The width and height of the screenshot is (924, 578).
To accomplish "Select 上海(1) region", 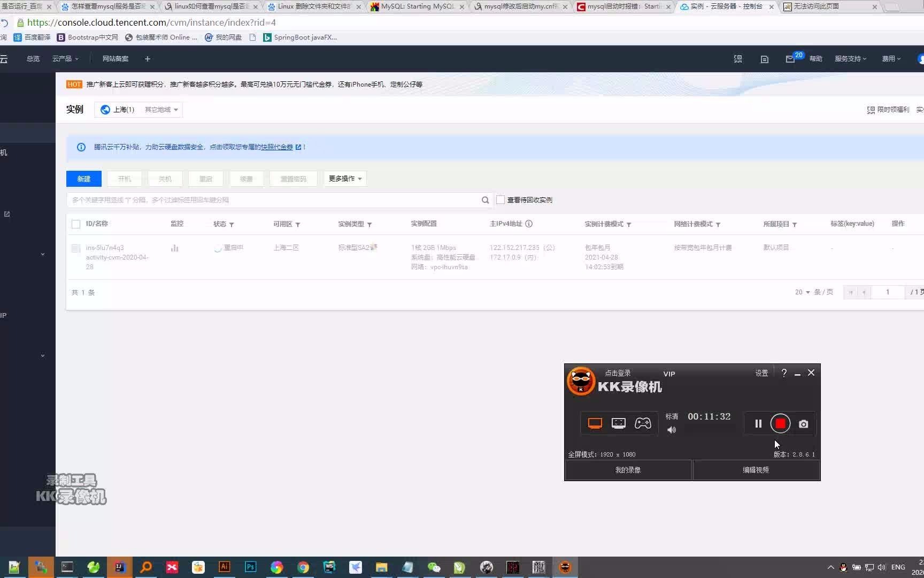I will [x=118, y=110].
